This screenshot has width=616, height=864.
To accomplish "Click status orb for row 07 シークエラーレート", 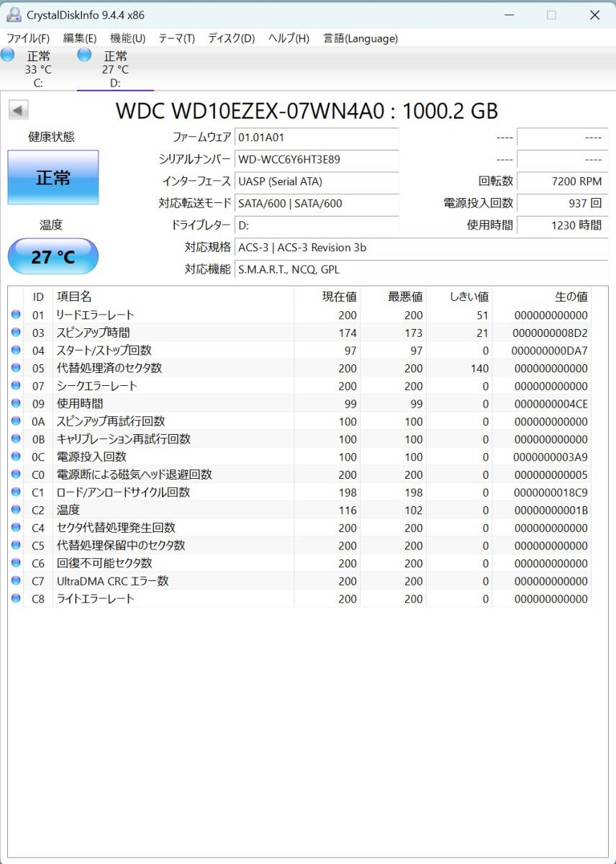I will coord(16,386).
